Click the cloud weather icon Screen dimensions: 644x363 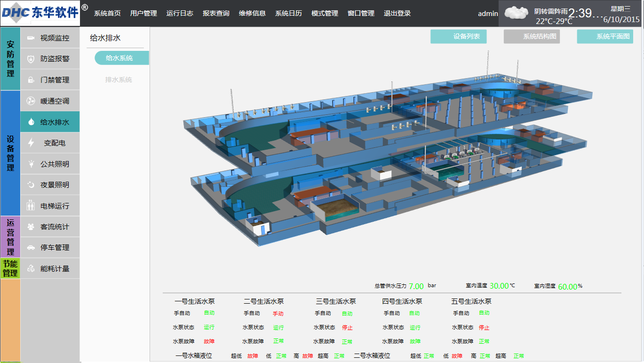coord(516,13)
